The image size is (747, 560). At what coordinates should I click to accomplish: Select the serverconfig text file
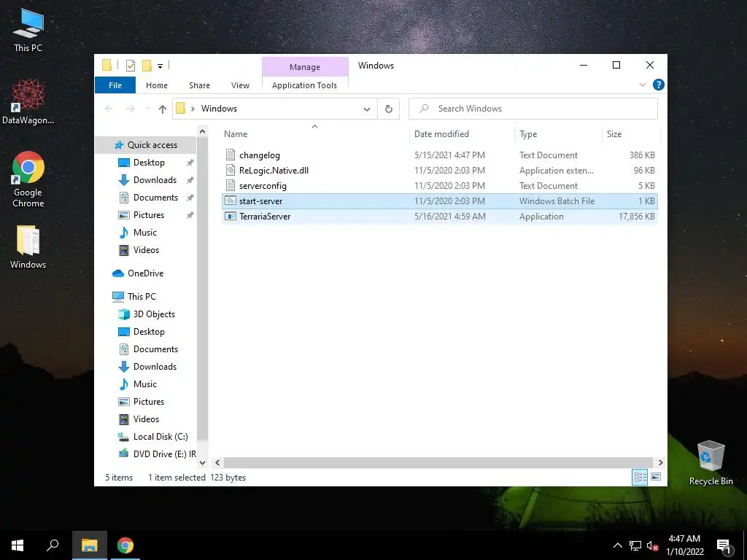pos(440,186)
